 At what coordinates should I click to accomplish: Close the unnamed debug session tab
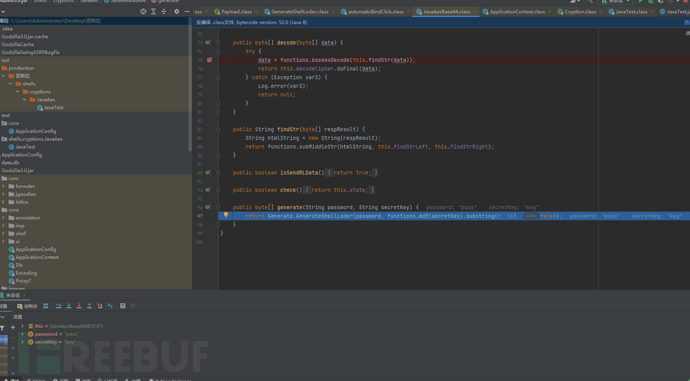[x=24, y=295]
